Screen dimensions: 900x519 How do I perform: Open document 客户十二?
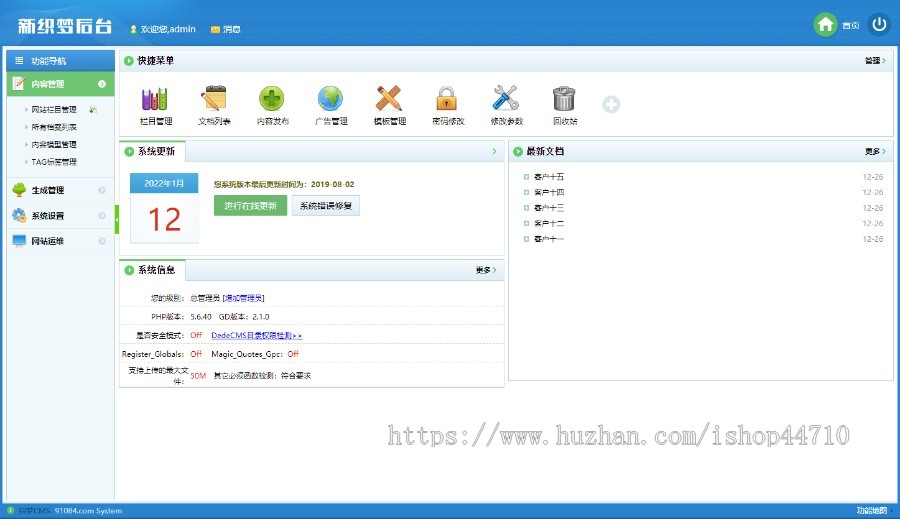(x=549, y=223)
